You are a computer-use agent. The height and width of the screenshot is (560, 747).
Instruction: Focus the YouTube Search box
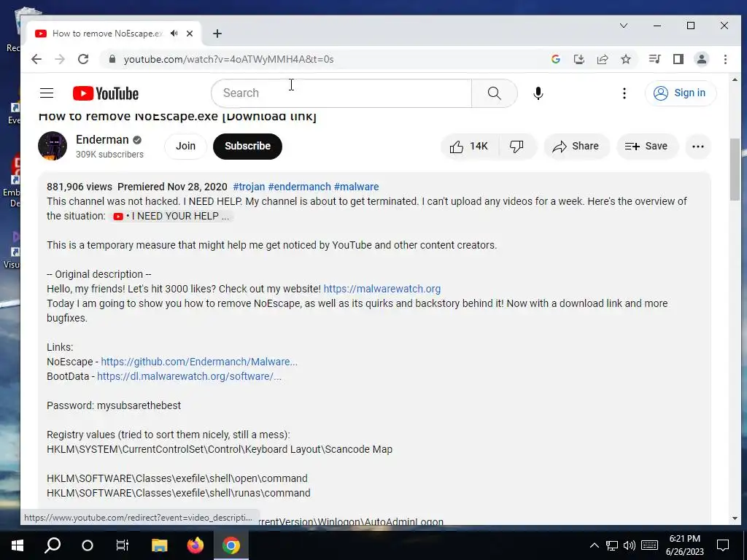[341, 93]
